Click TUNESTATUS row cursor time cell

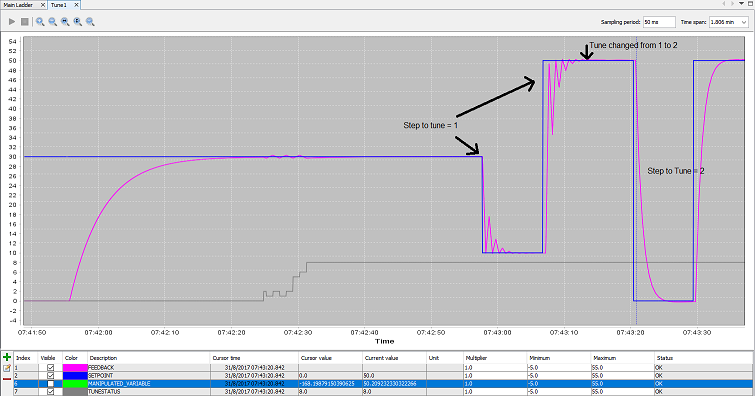pyautogui.click(x=255, y=392)
